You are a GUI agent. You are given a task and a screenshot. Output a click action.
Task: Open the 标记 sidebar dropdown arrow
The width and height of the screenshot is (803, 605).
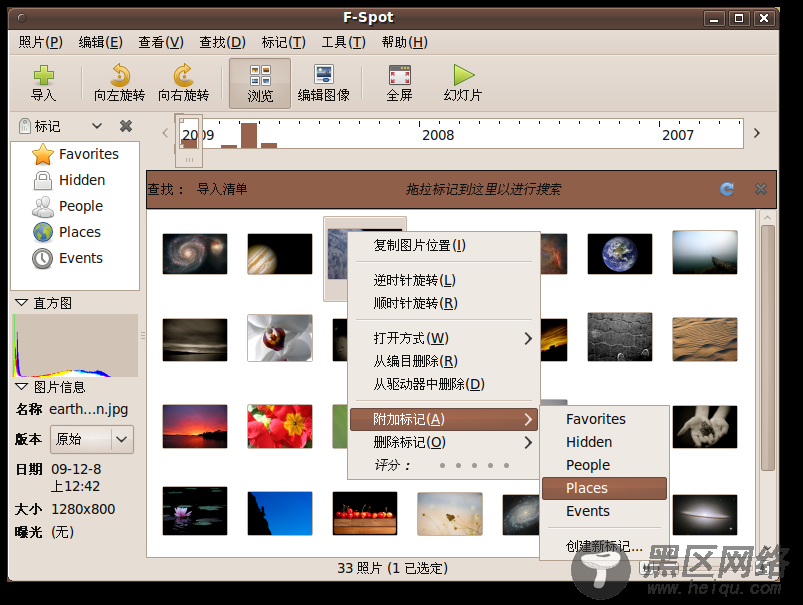tap(97, 126)
